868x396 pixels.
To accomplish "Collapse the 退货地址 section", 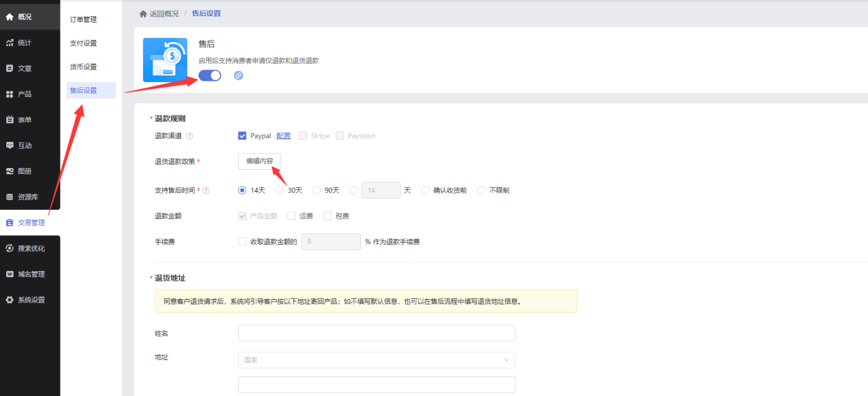I will (x=151, y=278).
